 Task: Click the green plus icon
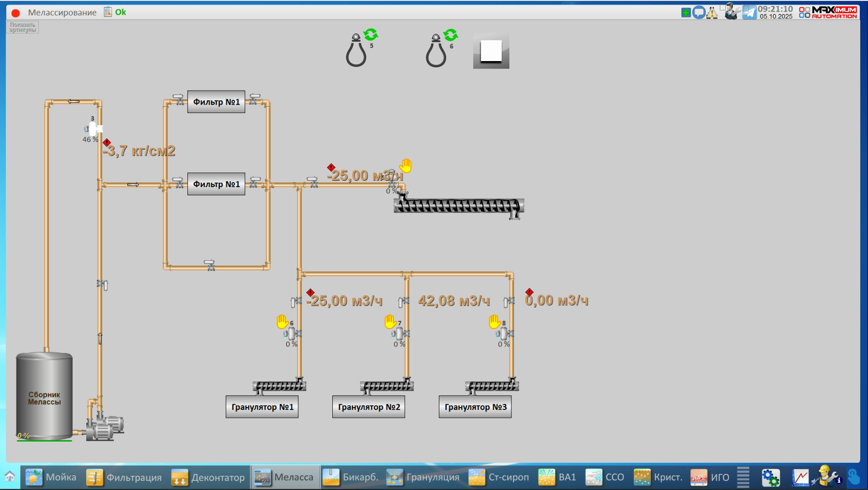[x=686, y=13]
